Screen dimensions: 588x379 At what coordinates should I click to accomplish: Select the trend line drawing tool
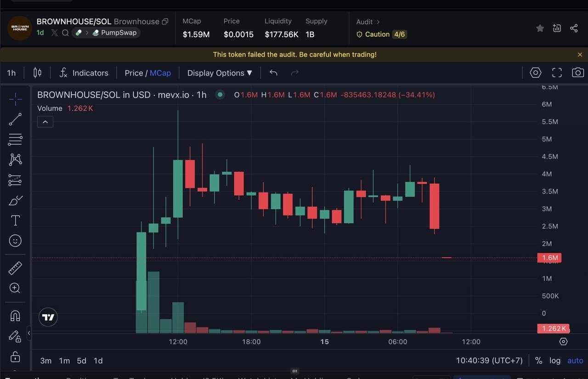15,119
